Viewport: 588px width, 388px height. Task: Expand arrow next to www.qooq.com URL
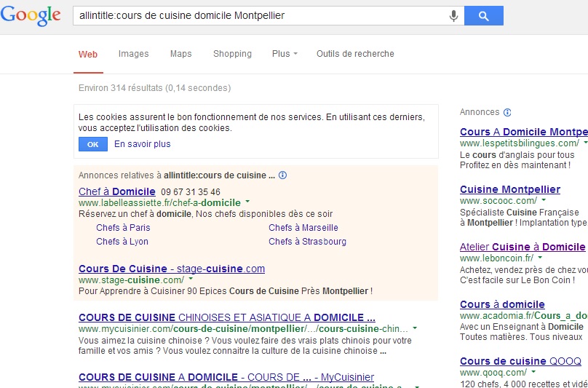coord(533,372)
